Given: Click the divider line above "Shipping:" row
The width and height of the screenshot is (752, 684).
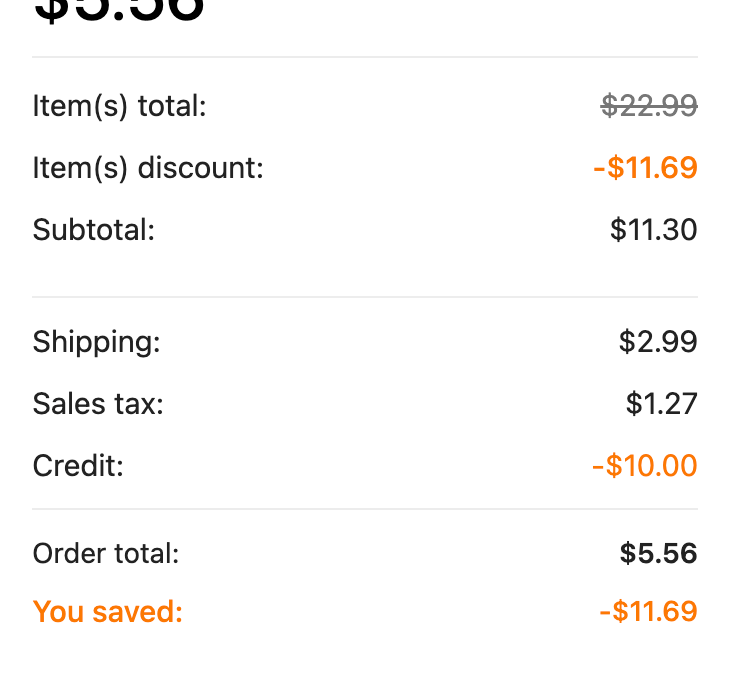Looking at the screenshot, I should tap(365, 297).
